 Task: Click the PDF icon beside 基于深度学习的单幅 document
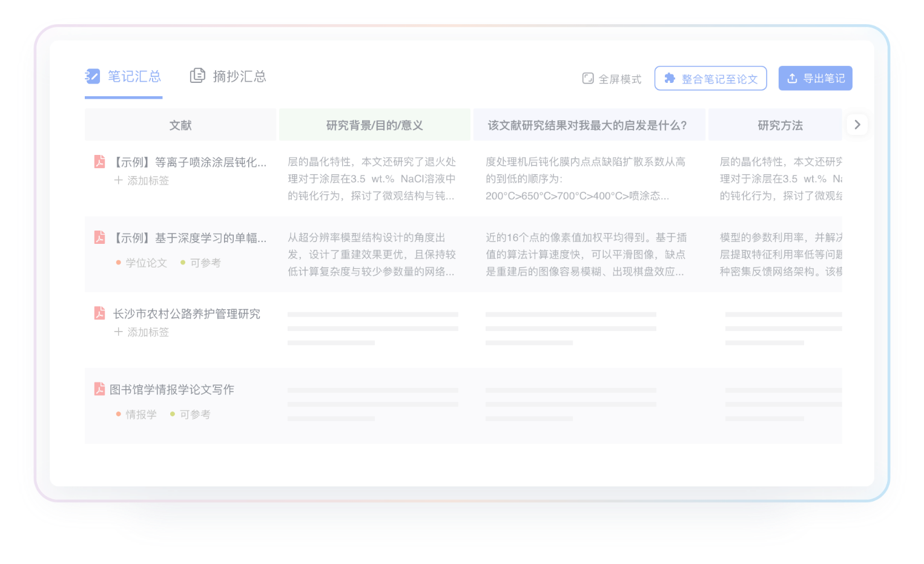pyautogui.click(x=99, y=237)
